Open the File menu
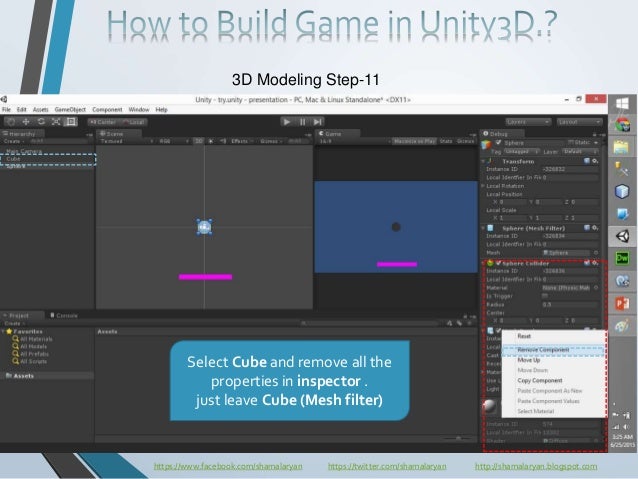Image resolution: width=638 pixels, height=479 pixels. [7, 109]
